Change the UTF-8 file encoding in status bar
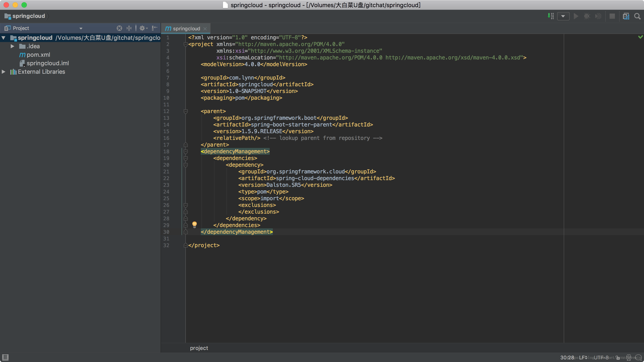The image size is (644, 362). (x=601, y=358)
